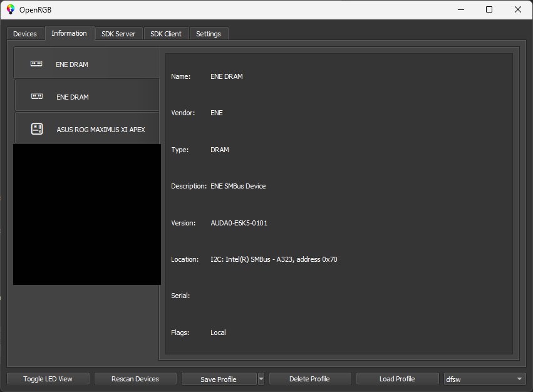Click the Toggle LED View button
This screenshot has height=392, width=533.
48,379
